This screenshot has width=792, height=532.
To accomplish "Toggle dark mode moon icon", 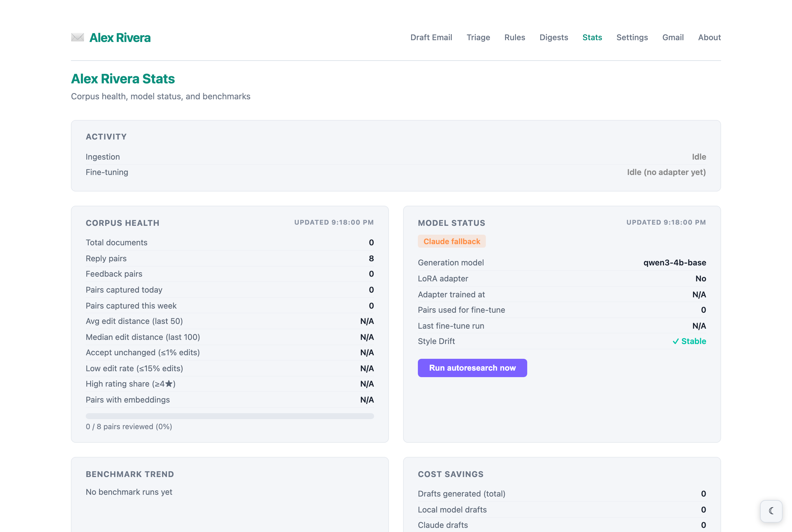I will click(771, 511).
